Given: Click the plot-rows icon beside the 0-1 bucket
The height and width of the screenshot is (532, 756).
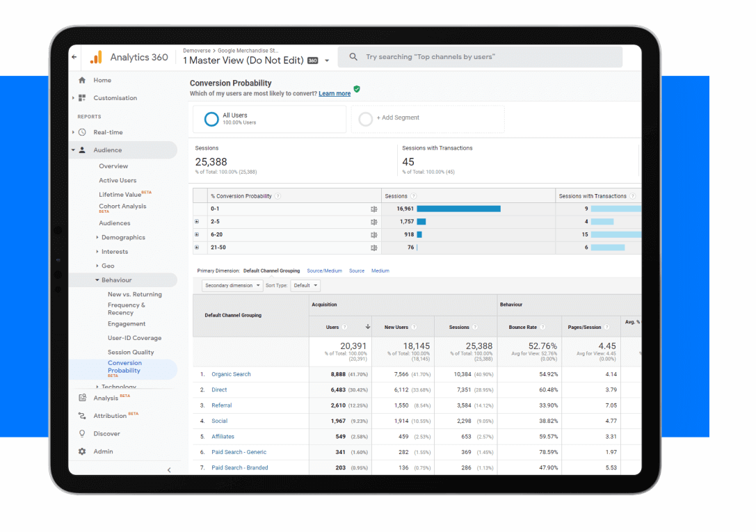Looking at the screenshot, I should tap(373, 209).
